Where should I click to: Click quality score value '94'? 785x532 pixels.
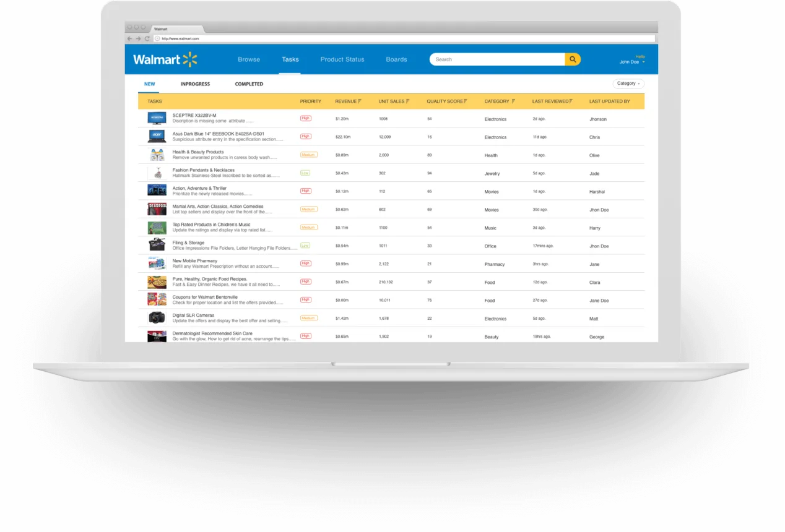(430, 173)
